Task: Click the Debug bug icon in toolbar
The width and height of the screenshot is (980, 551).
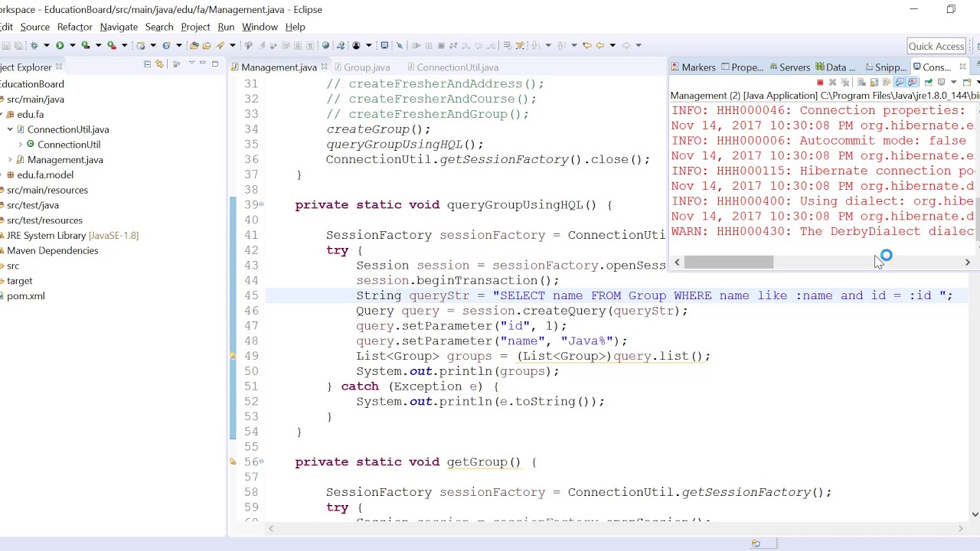Action: tap(34, 45)
